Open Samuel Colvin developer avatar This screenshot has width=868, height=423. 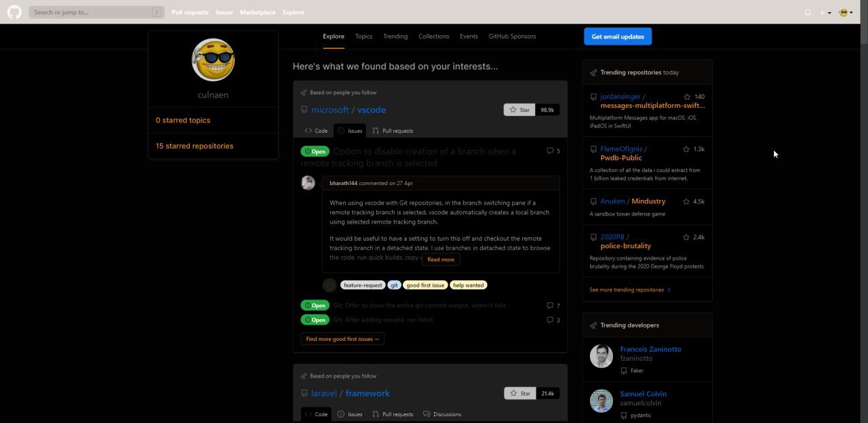pos(601,401)
